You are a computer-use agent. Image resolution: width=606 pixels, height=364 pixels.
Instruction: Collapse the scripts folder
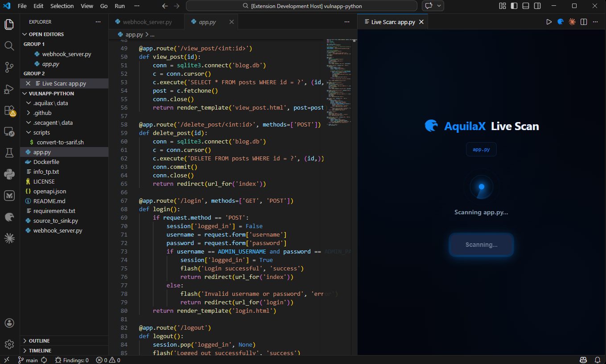click(x=41, y=132)
